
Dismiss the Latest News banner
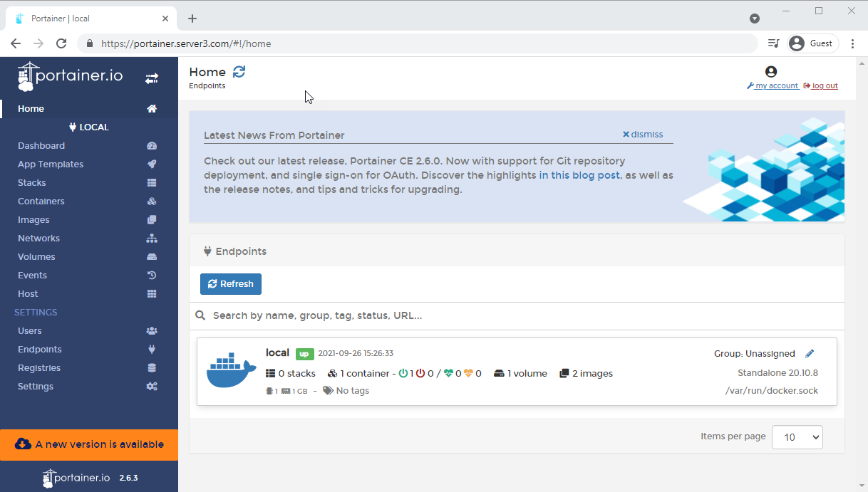(643, 134)
